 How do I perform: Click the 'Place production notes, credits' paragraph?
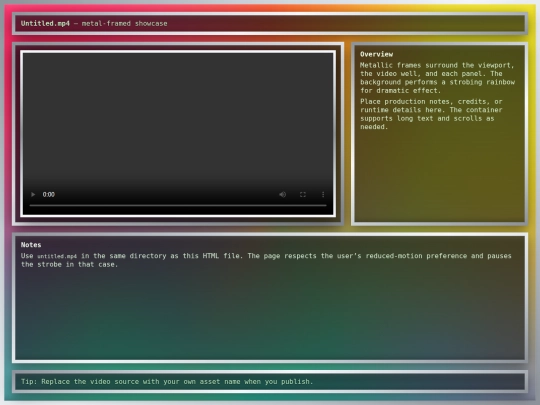431,114
